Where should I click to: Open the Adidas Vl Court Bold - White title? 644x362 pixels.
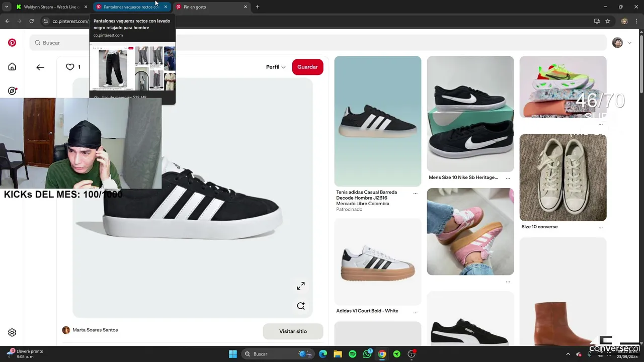click(367, 311)
